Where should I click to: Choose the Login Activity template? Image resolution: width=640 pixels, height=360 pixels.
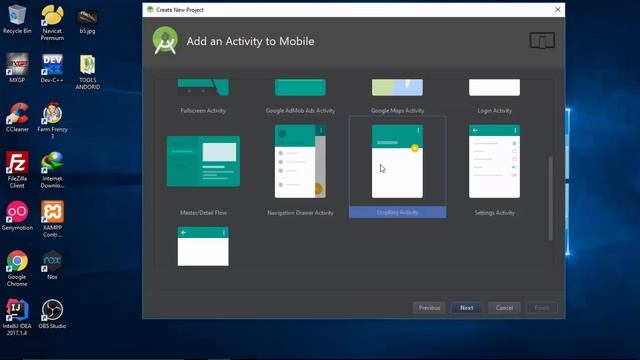pos(494,96)
